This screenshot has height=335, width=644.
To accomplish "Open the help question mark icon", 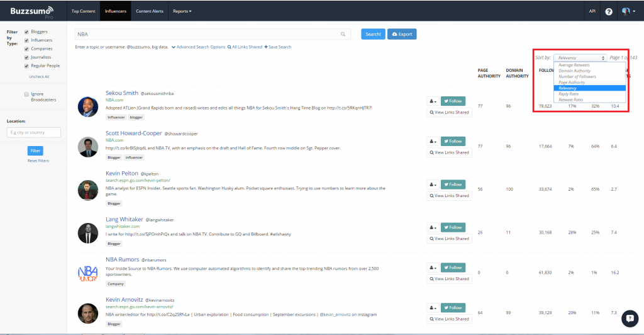I will coord(609,11).
